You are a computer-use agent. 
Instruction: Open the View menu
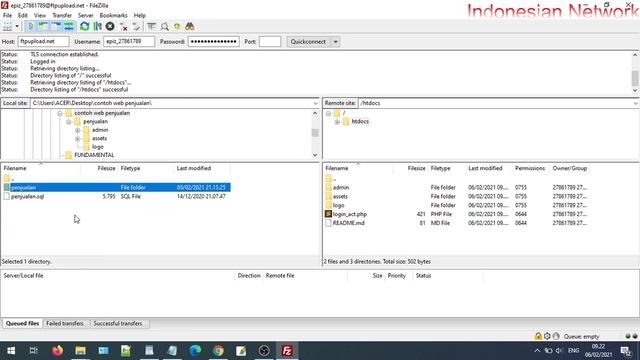coord(40,15)
